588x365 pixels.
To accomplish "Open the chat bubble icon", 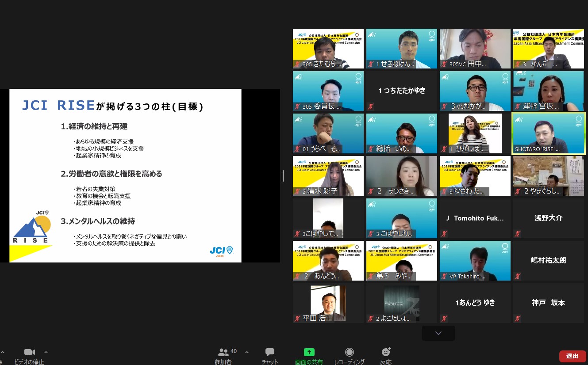I will point(270,352).
